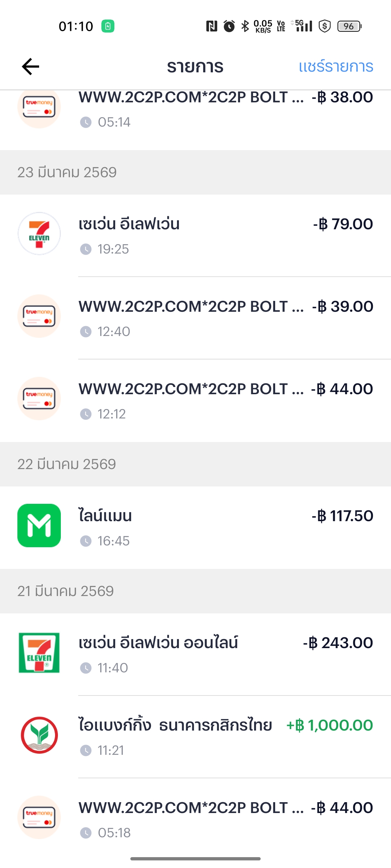Tap the 7-Eleven logo at 19:25
Image resolution: width=391 pixels, height=868 pixels.
39,234
